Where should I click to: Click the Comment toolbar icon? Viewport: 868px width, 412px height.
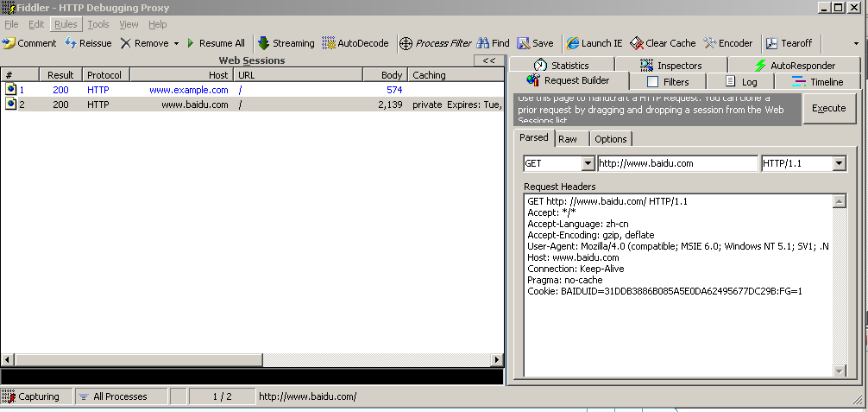pyautogui.click(x=9, y=43)
